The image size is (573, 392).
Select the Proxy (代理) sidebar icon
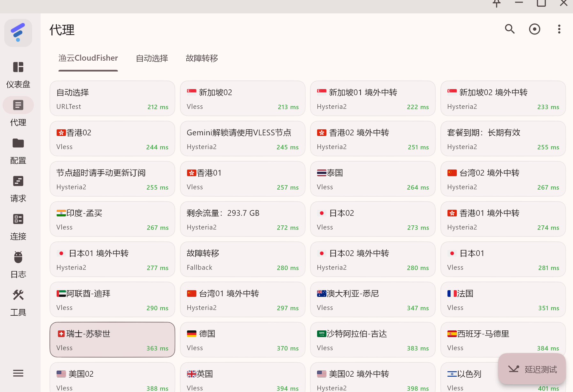18,105
